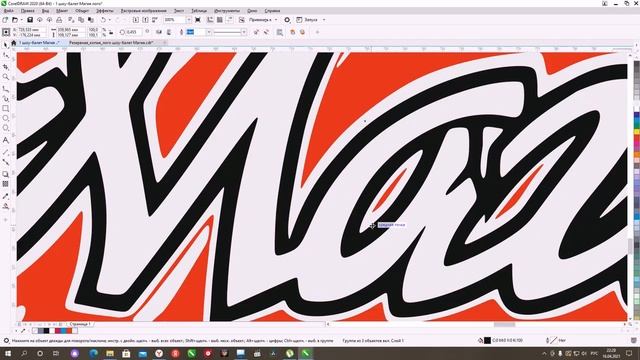Screen dimensions: 640x360
Task: Select the Rectangle tool
Action: coord(5,109)
